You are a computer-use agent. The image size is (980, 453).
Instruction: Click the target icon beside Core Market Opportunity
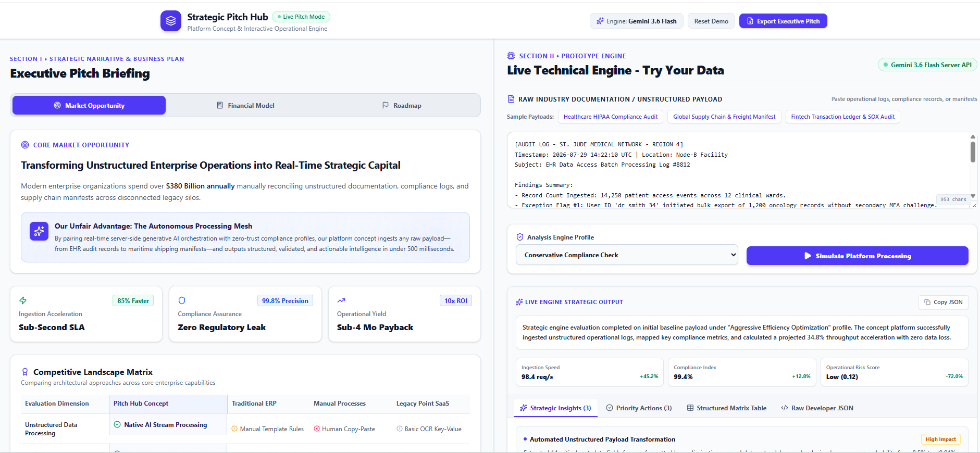[25, 145]
